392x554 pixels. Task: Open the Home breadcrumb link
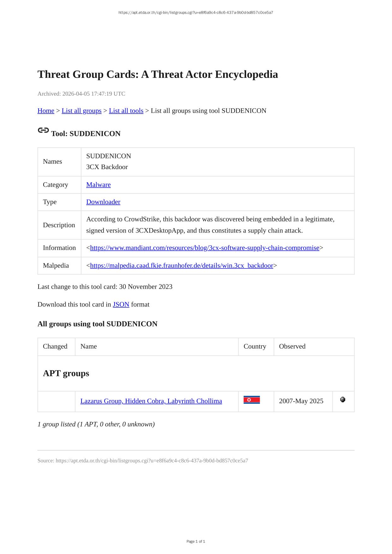[46, 111]
